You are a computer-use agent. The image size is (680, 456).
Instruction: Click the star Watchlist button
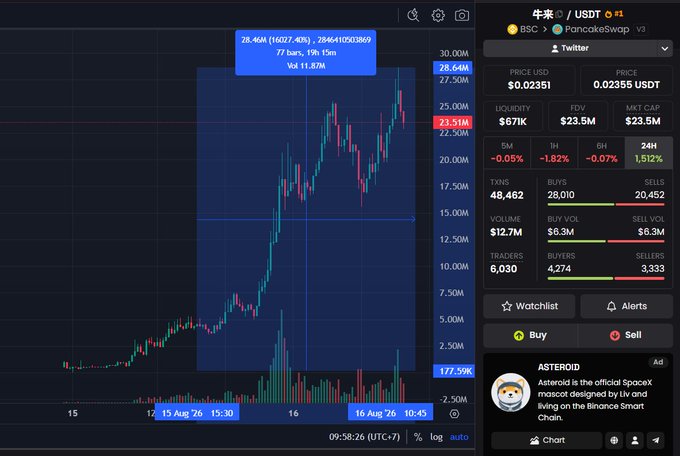click(x=529, y=306)
